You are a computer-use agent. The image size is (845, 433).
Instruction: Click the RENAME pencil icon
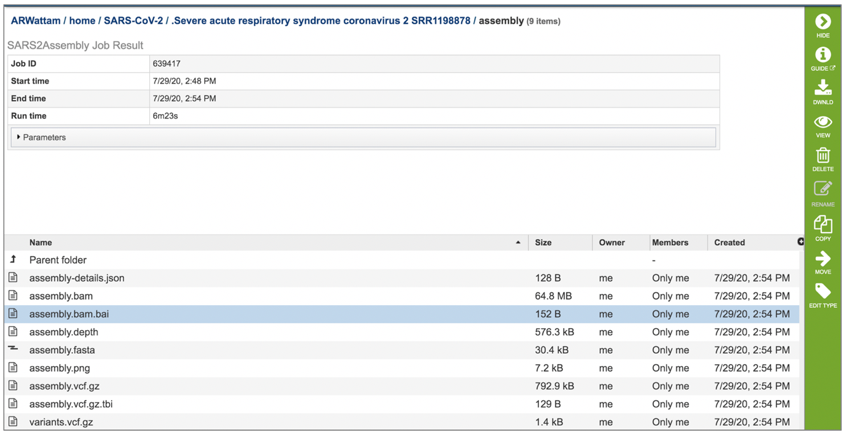(x=822, y=189)
